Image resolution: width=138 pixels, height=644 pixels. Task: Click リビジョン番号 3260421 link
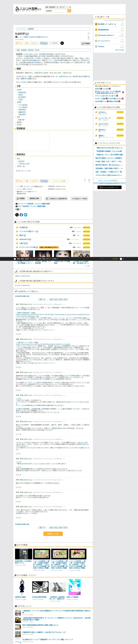[x=29, y=189]
